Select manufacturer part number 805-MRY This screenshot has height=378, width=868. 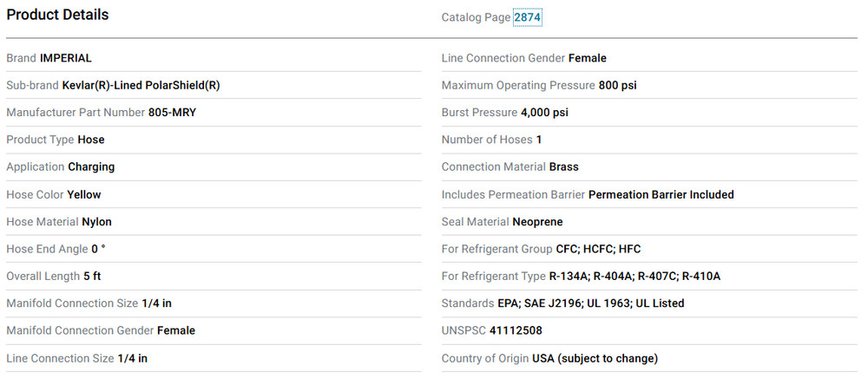point(172,113)
